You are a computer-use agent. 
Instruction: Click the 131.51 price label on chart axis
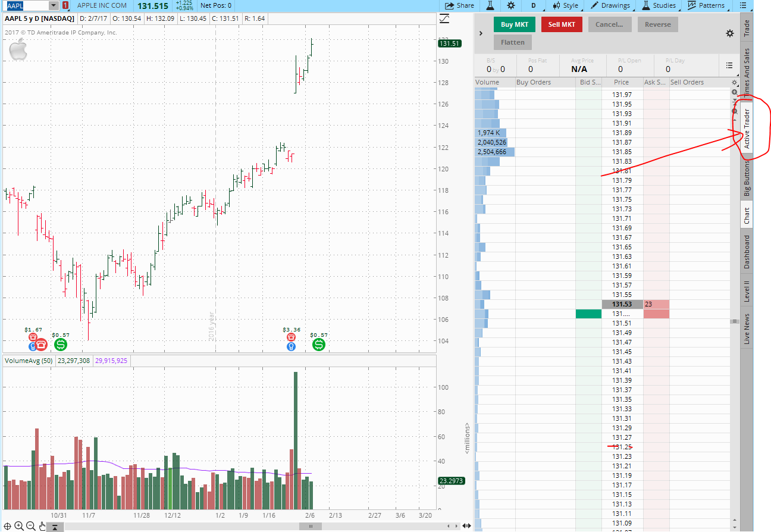coord(449,43)
